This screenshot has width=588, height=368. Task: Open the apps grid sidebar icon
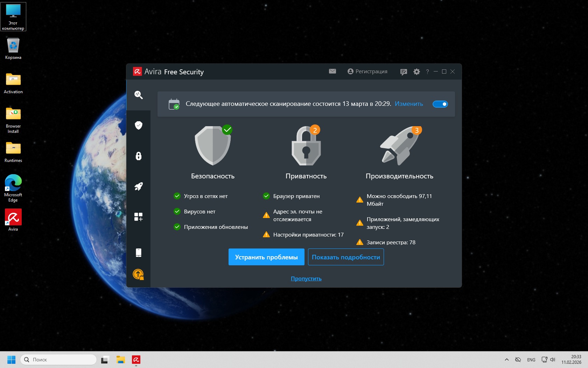click(x=138, y=217)
